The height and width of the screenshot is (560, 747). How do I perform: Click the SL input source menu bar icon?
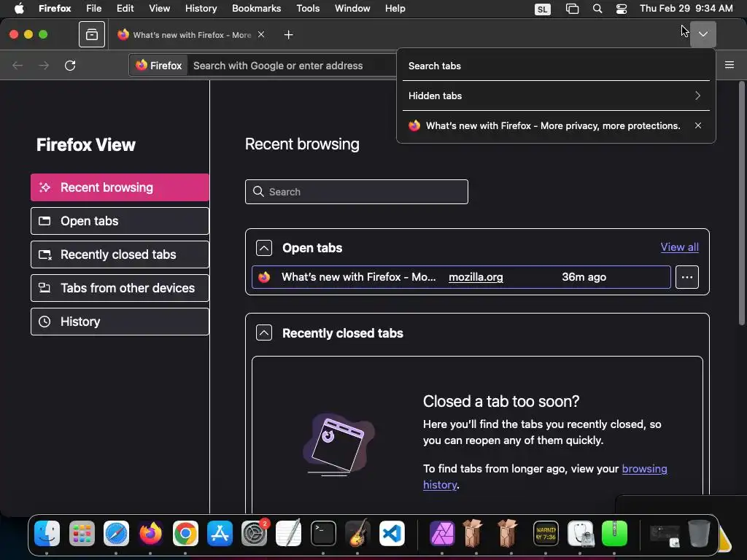543,9
